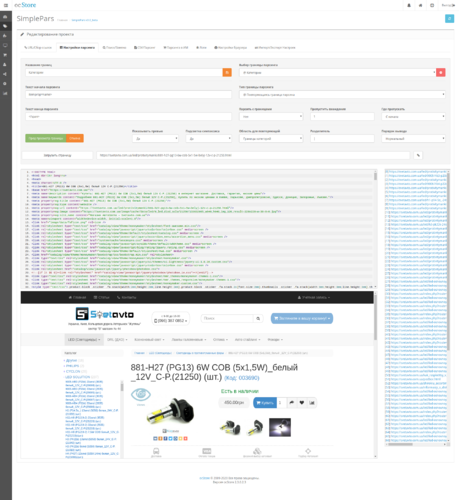Click into the Текст начала парсинга field

tap(128, 95)
